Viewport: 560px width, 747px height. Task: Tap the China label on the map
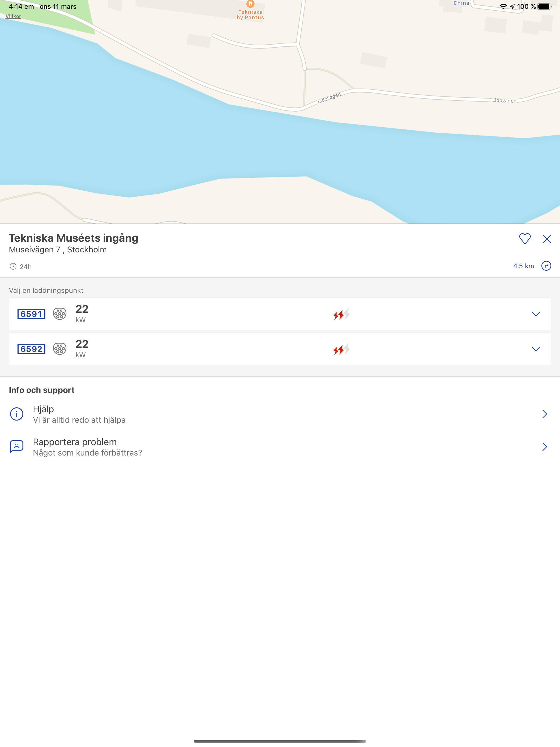click(461, 3)
